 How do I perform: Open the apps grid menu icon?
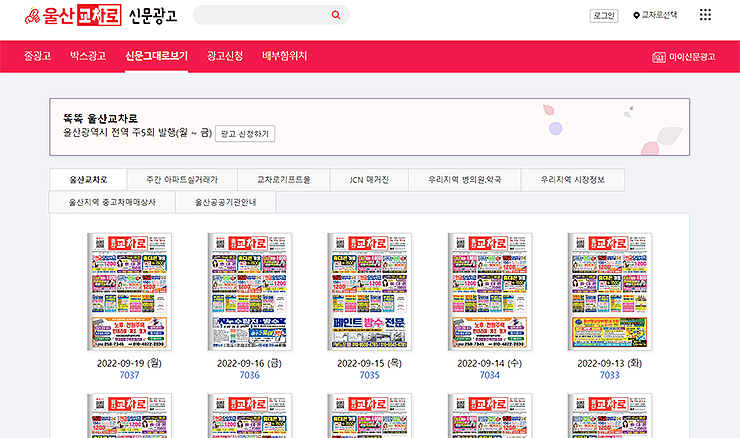[x=705, y=15]
